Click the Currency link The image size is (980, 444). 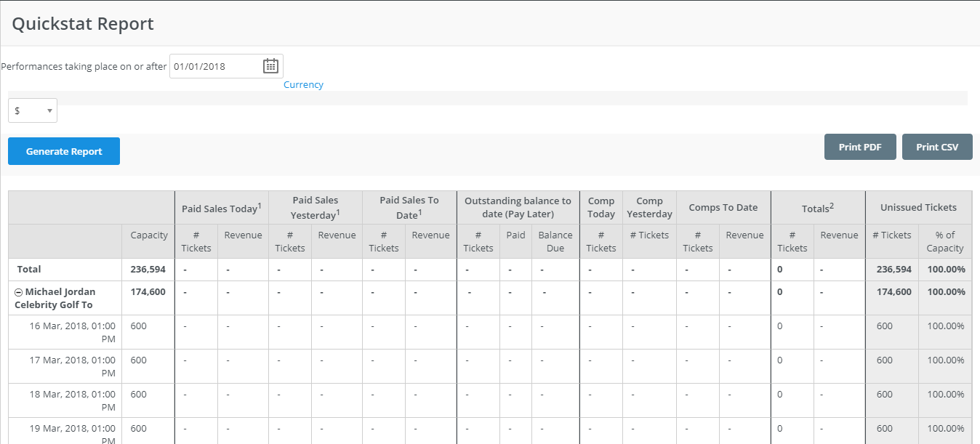[303, 84]
